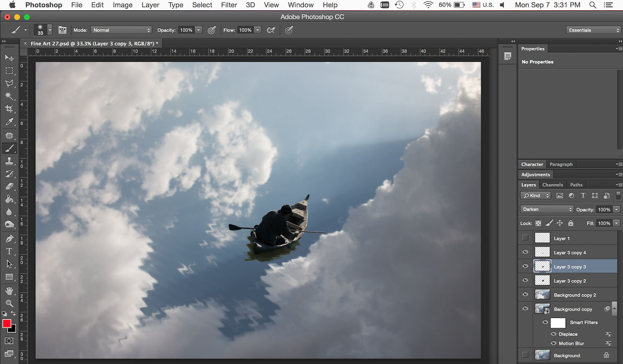Select the Zoom tool
The height and width of the screenshot is (364, 623).
click(9, 303)
